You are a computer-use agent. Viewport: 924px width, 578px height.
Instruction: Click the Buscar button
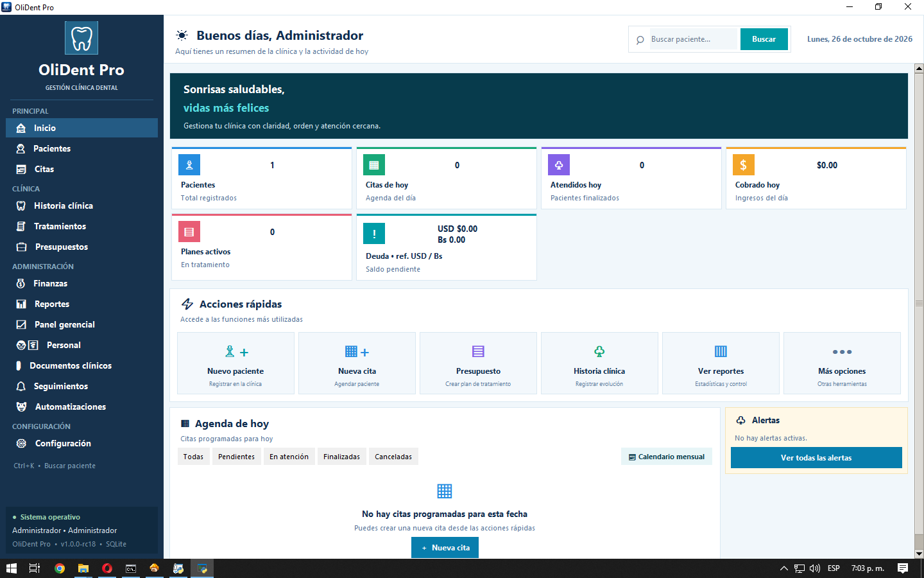764,39
